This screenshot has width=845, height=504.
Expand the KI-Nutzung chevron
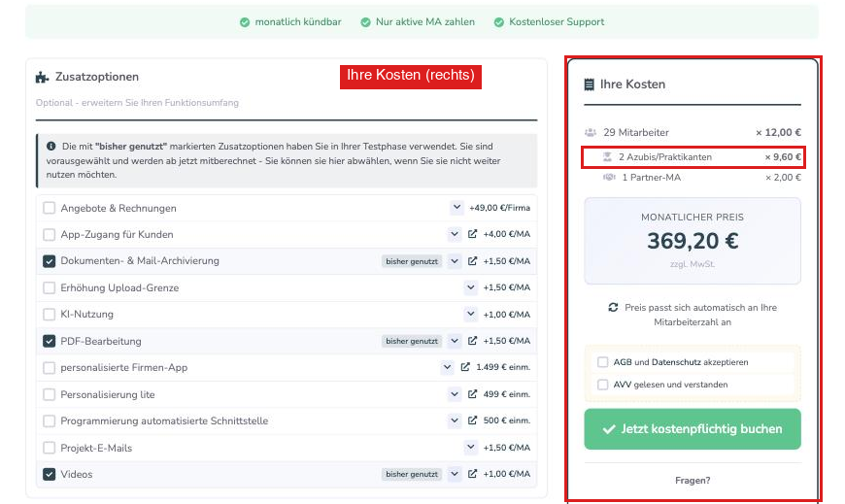pos(470,314)
